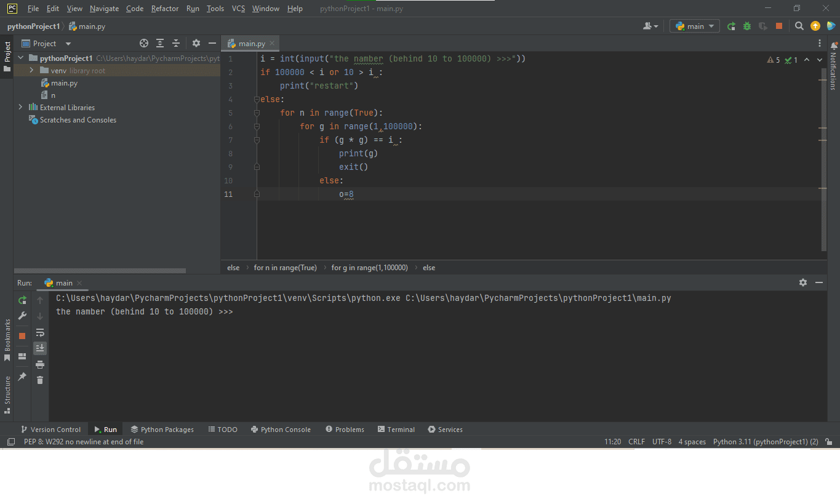Screen dimensions: 840x504
Task: Toggle the Structure side tool window
Action: [7, 394]
